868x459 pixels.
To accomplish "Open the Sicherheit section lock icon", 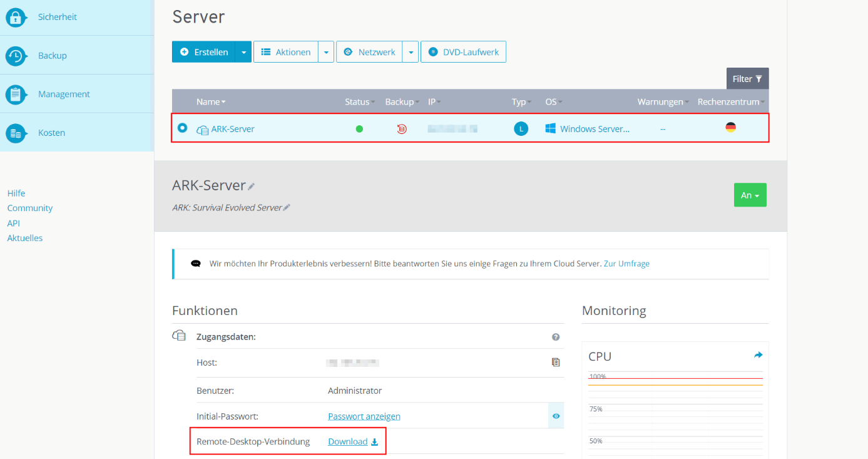I will click(x=16, y=18).
